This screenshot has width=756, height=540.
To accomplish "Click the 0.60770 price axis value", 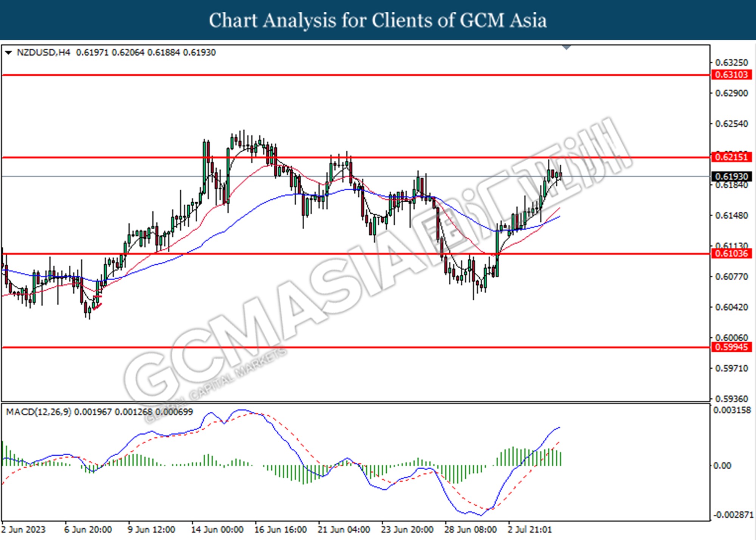I will pyautogui.click(x=732, y=277).
